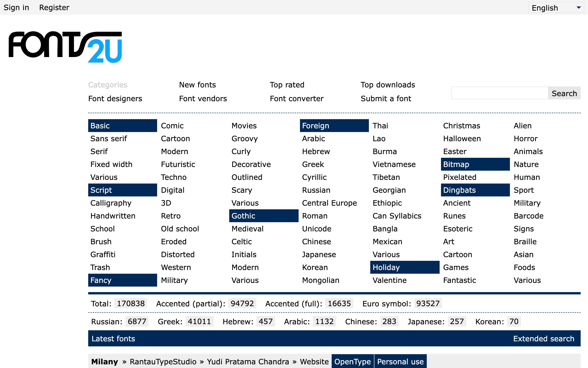Screen dimensions: 588x368
Task: Open the Futuristic category
Action: tap(178, 164)
